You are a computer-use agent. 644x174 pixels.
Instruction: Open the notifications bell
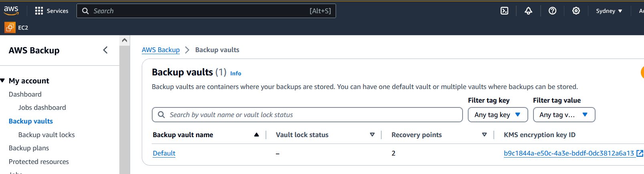[x=529, y=11]
